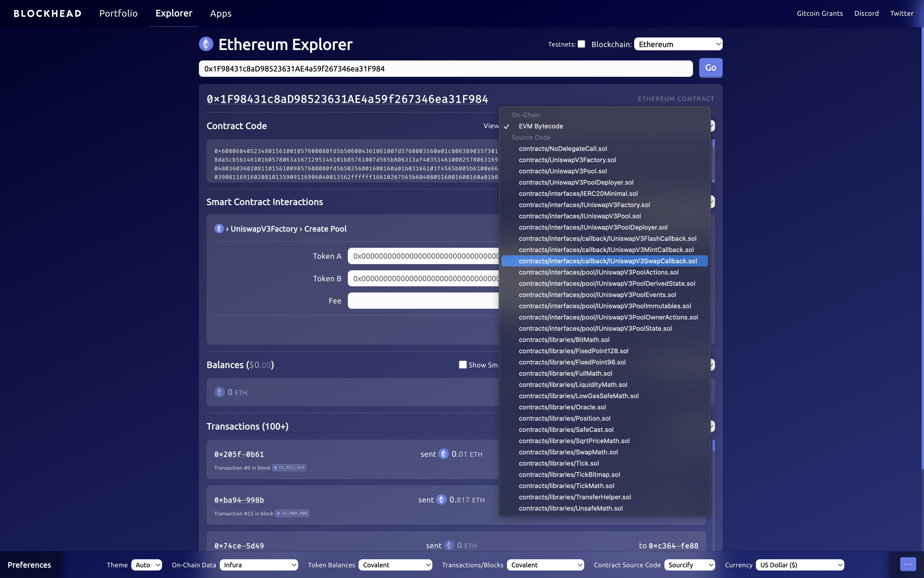Open the contract address heading link
The height and width of the screenshot is (578, 924).
click(x=348, y=99)
